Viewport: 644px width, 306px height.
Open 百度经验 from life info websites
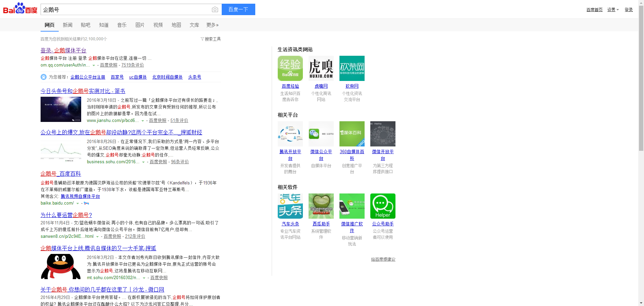(x=290, y=68)
